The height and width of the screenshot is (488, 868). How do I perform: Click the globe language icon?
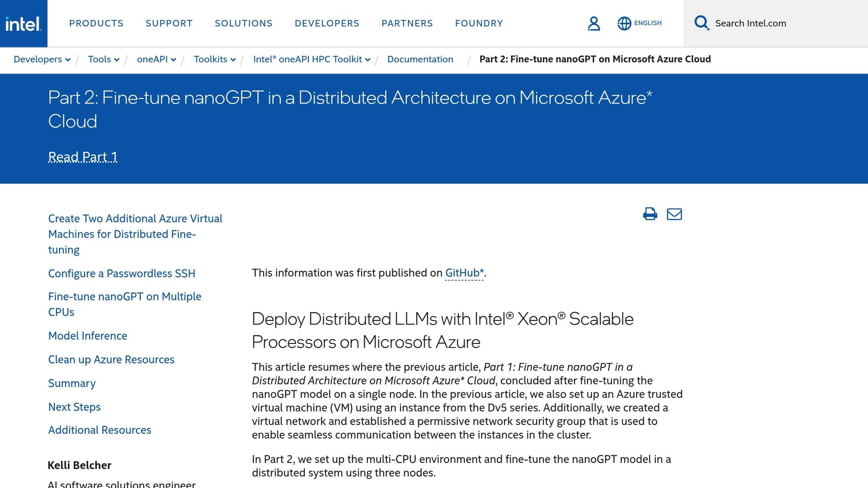tap(624, 24)
